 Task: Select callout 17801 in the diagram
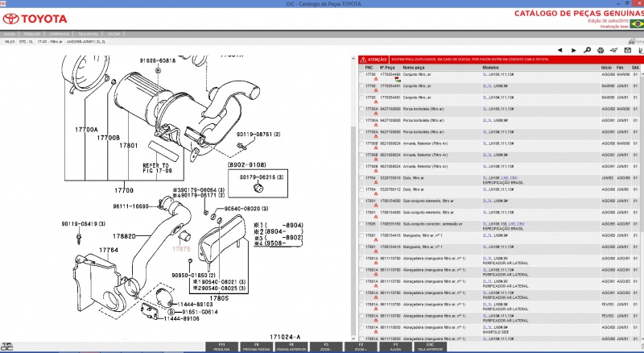129,146
